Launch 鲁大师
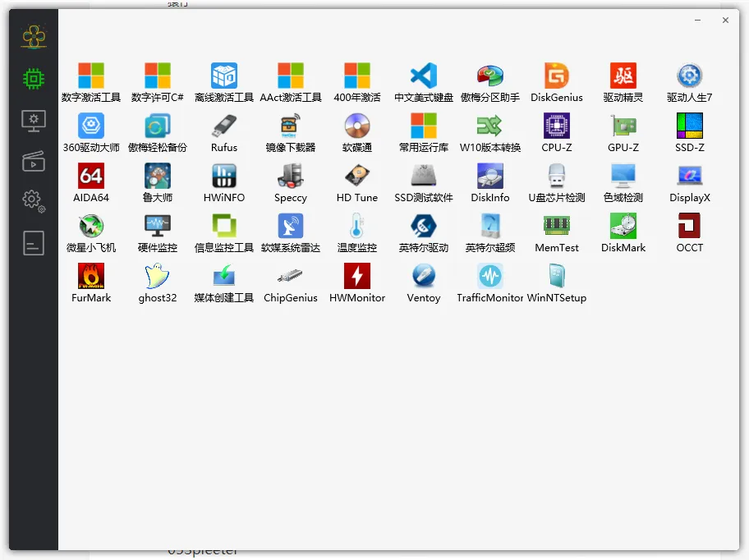The height and width of the screenshot is (560, 749). click(x=157, y=176)
